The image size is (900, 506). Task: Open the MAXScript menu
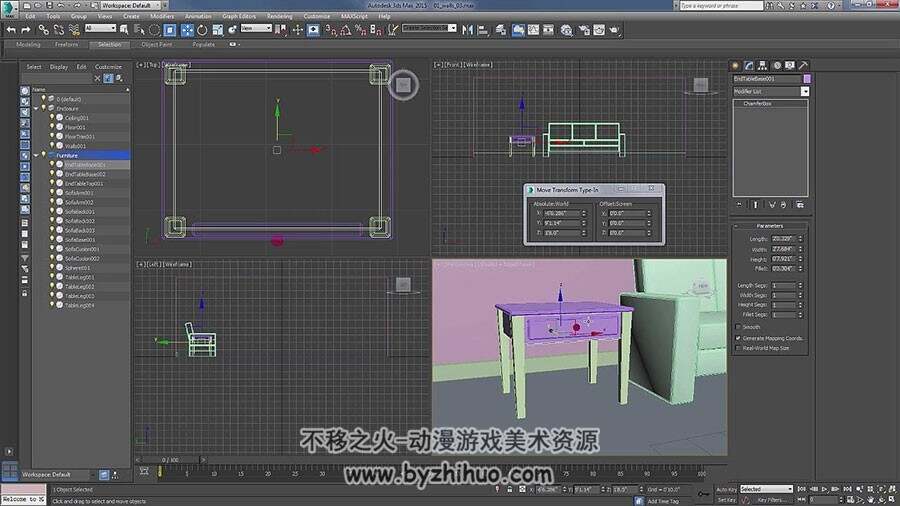point(354,16)
